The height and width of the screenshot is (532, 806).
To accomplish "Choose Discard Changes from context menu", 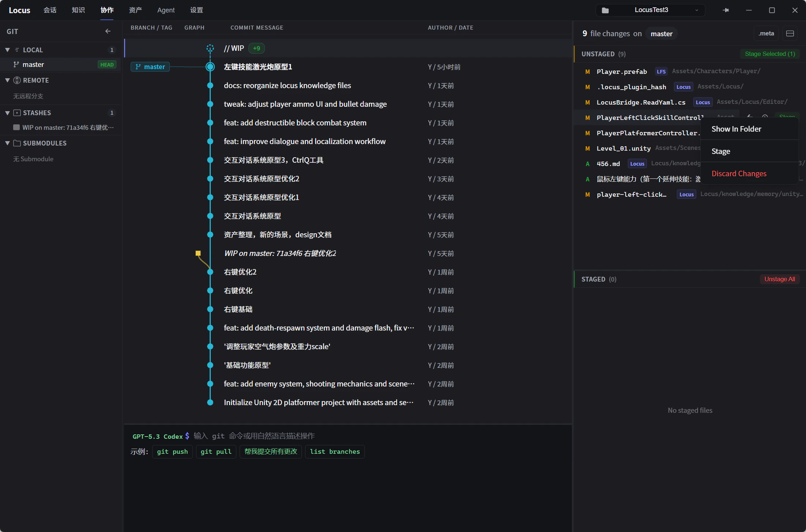I will coord(739,174).
